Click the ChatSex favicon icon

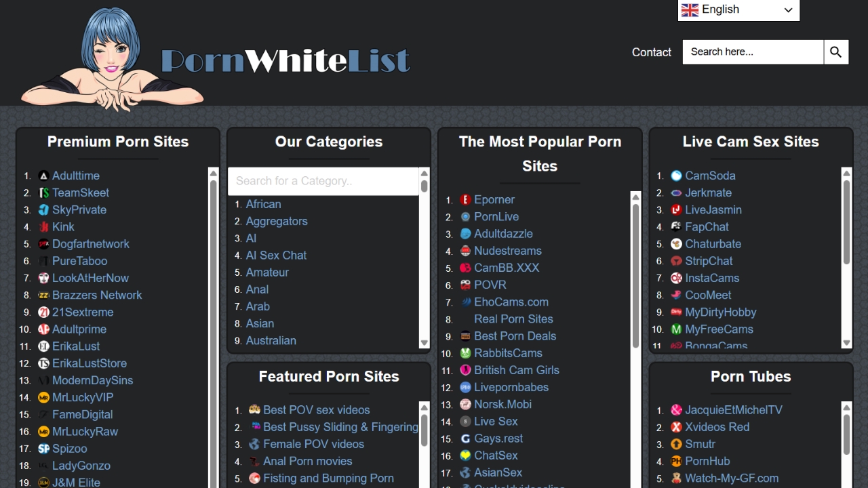[x=465, y=455]
